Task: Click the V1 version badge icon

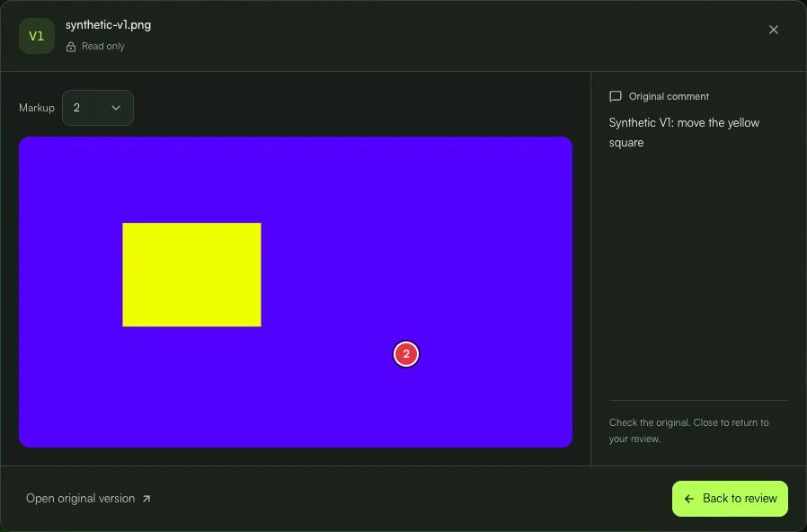Action: point(37,36)
